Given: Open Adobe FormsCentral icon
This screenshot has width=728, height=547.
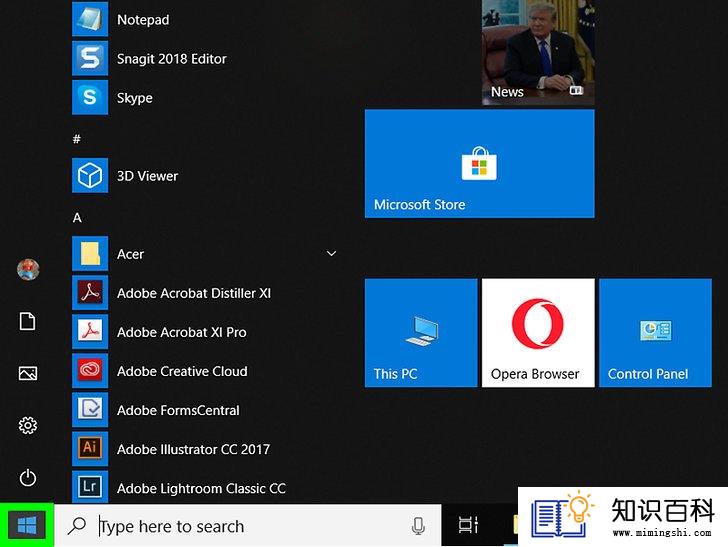Looking at the screenshot, I should [x=90, y=410].
